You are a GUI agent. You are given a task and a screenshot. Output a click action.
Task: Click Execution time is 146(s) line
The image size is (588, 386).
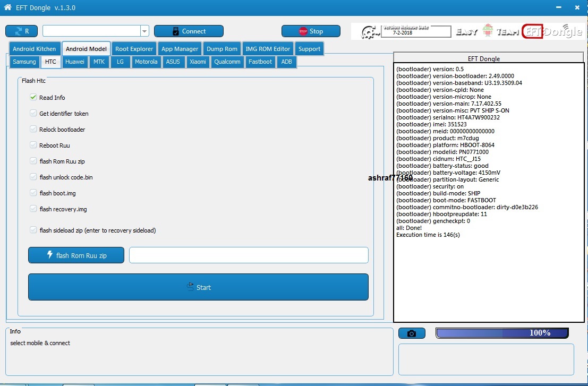[428, 235]
